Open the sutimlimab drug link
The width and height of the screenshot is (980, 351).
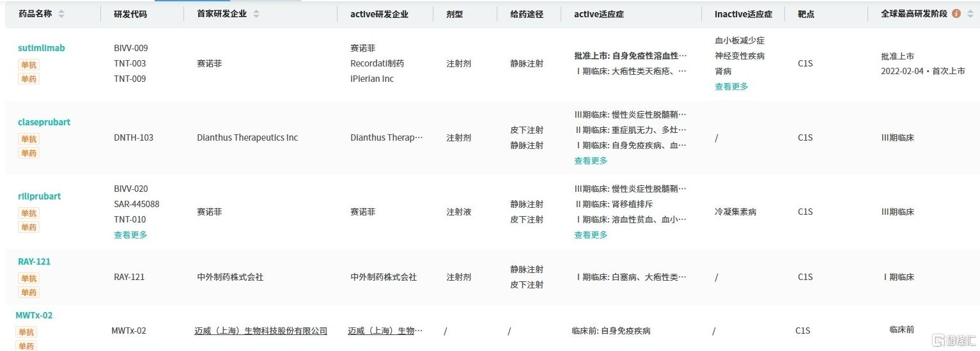[41, 48]
